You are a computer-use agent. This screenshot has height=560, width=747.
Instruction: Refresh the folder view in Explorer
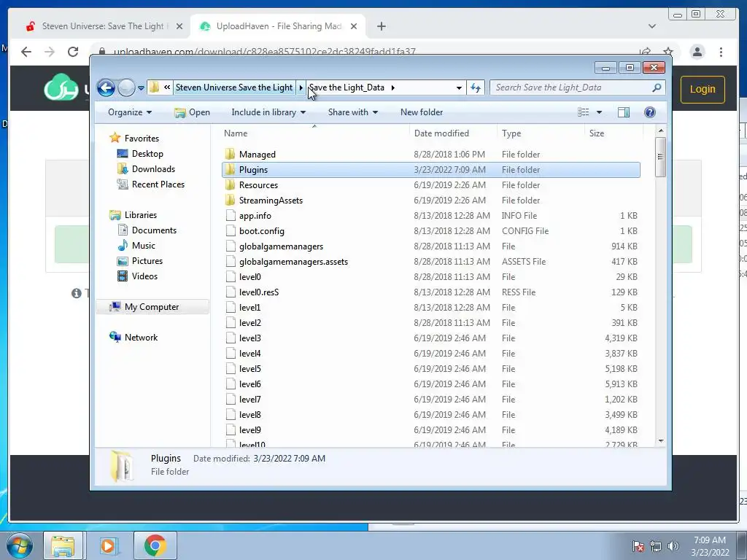point(476,87)
